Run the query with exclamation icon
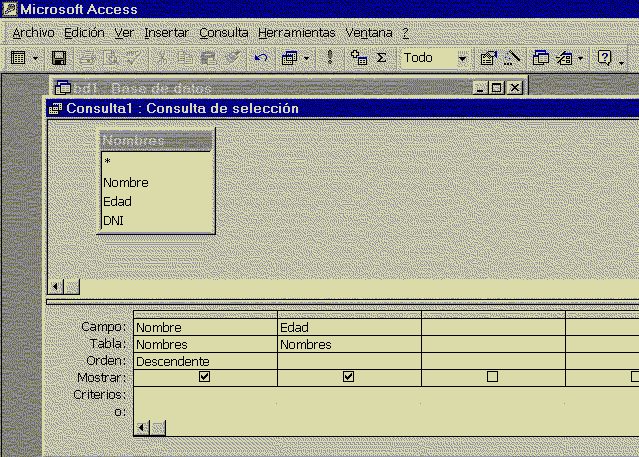 pyautogui.click(x=330, y=58)
